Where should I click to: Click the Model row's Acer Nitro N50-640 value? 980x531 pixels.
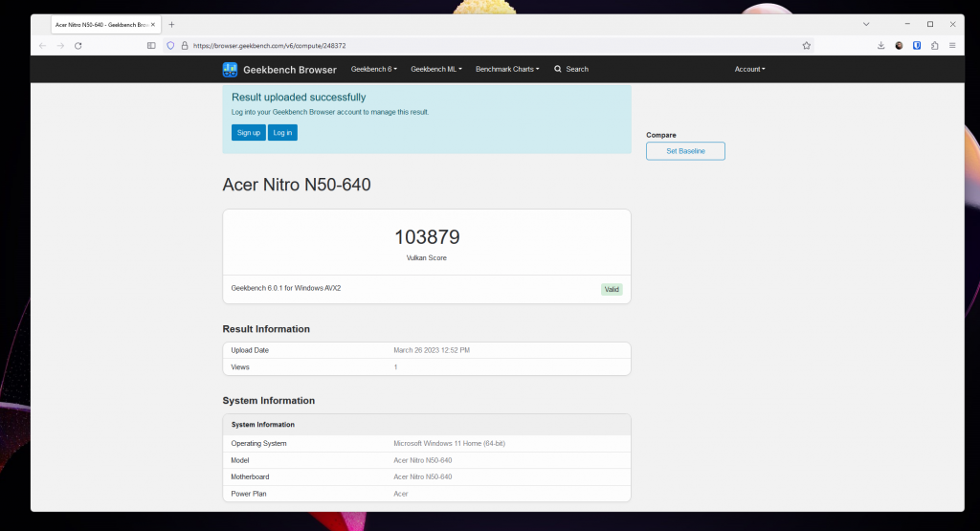point(422,460)
